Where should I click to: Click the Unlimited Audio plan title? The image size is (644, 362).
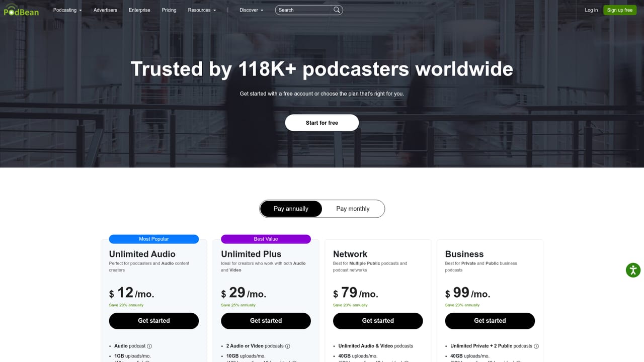pyautogui.click(x=142, y=254)
